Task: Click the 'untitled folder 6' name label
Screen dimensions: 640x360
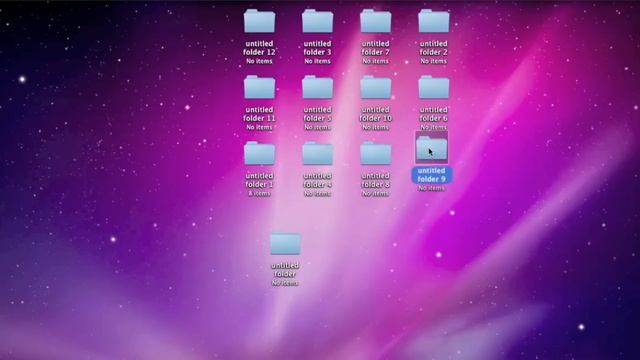Action: point(433,114)
